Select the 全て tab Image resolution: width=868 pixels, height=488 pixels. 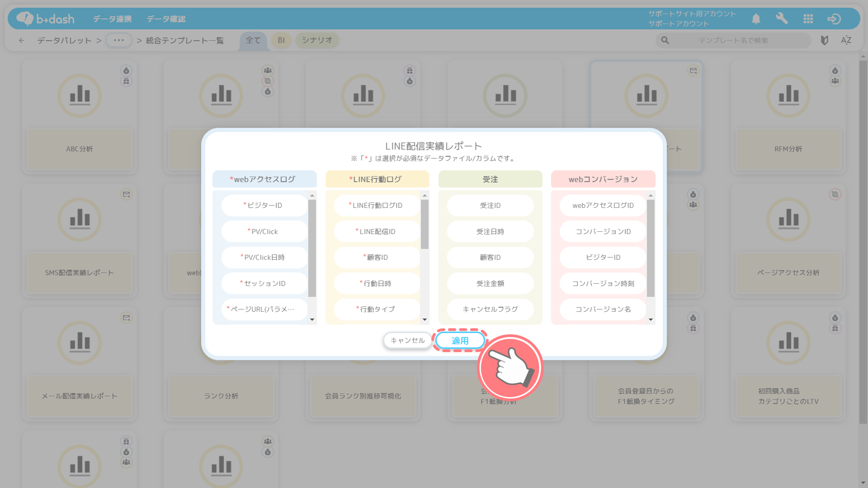253,40
